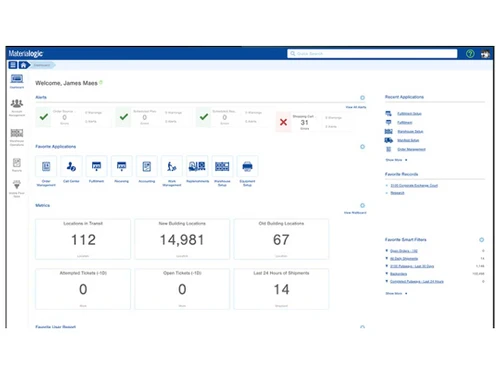Screen dimensions: 500x375
Task: Click the Materialogic logo
Action: 26,54
